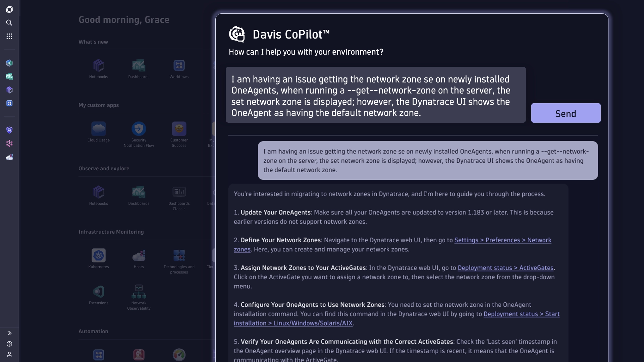The height and width of the screenshot is (362, 644).
Task: Open the user account icon
Action: pos(9,355)
